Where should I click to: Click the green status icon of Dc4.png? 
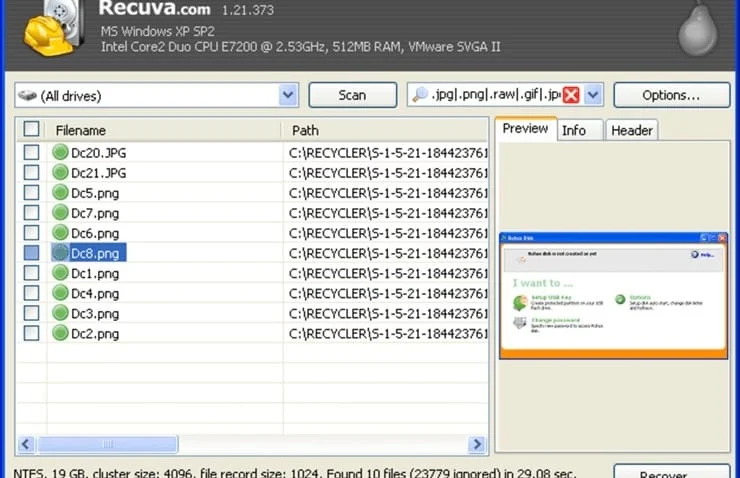point(60,293)
